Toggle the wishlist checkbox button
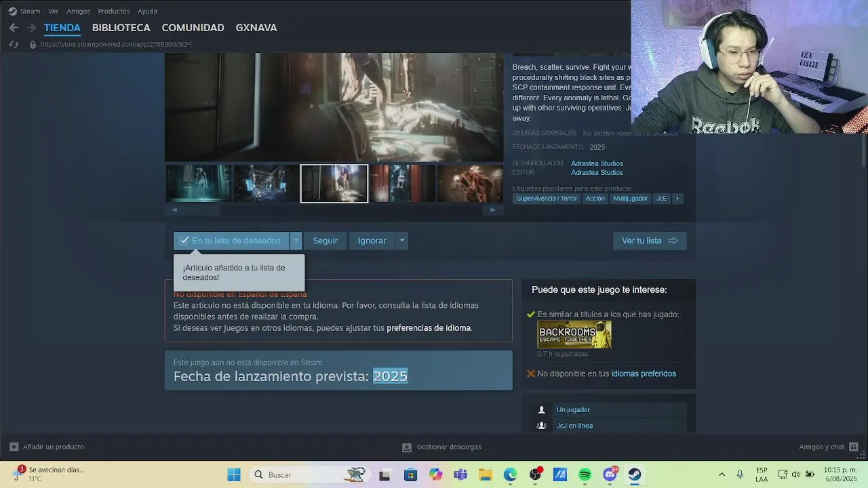868x488 pixels. (231, 241)
